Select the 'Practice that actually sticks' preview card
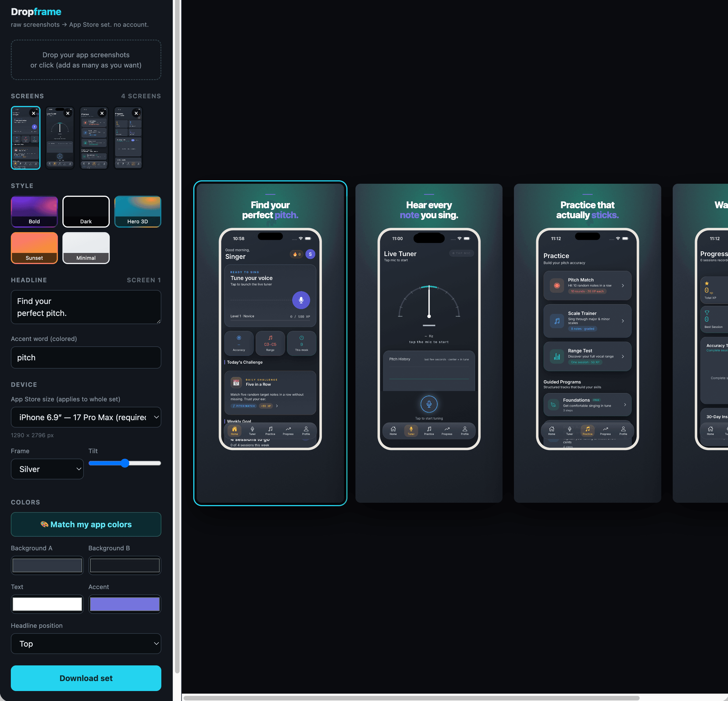The image size is (728, 701). (587, 343)
